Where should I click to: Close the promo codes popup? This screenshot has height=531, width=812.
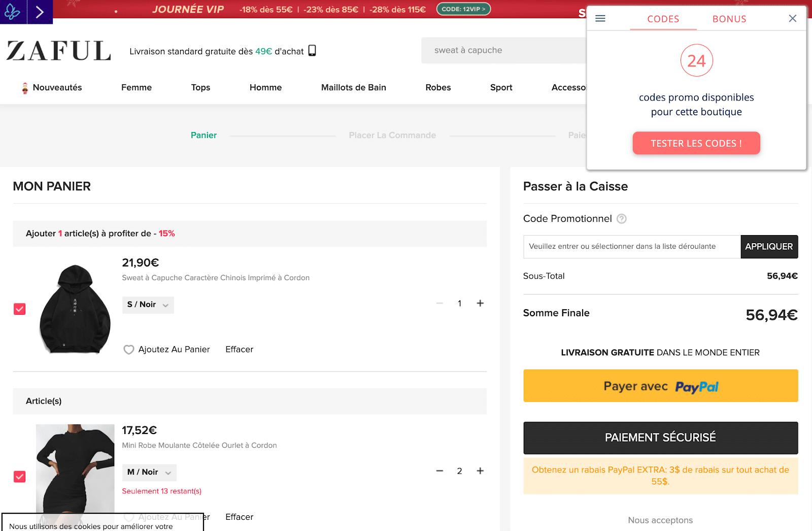pyautogui.click(x=793, y=18)
